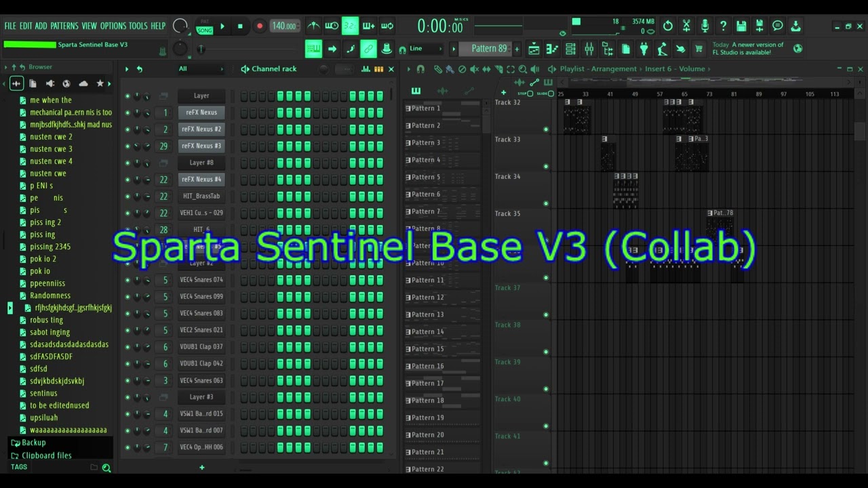Click the one-click recording microphone icon

click(705, 26)
